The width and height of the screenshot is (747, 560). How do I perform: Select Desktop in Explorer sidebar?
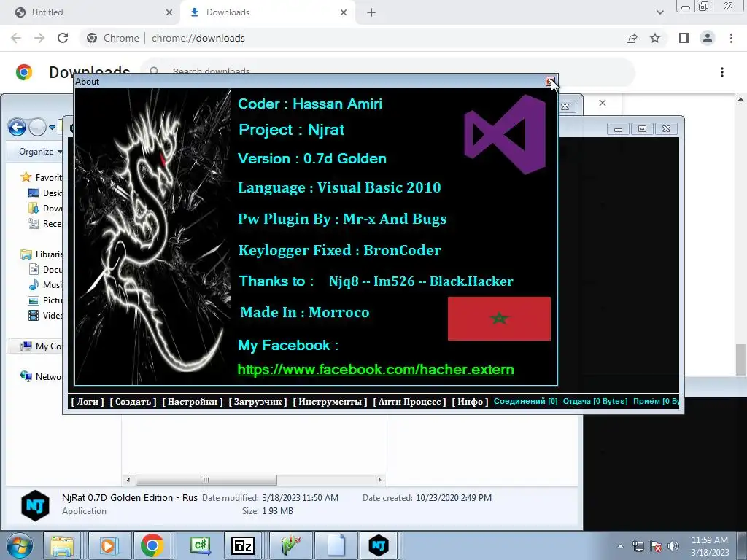(45, 192)
